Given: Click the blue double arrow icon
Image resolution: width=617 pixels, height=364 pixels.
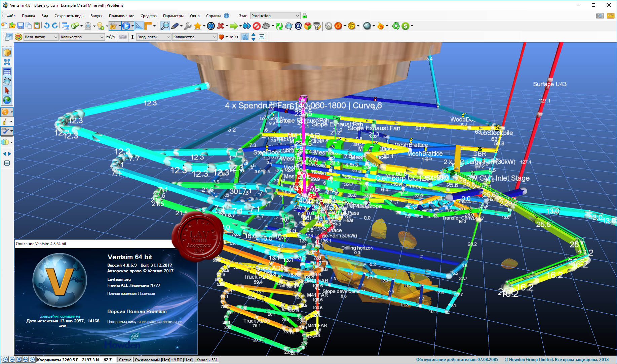Looking at the screenshot, I should coord(247,26).
